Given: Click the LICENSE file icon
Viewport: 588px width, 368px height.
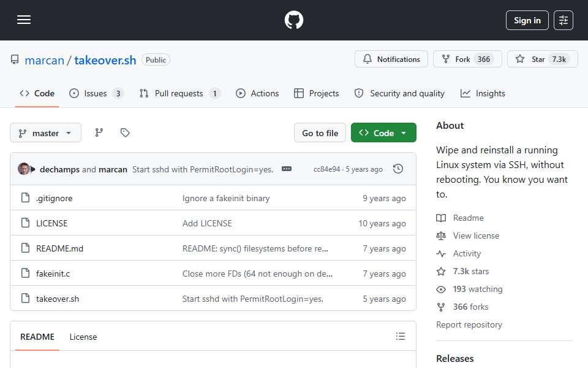Looking at the screenshot, I should coord(25,223).
